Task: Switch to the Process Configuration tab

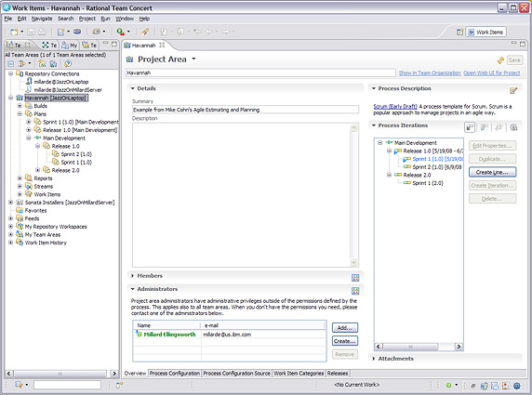Action: [x=175, y=374]
